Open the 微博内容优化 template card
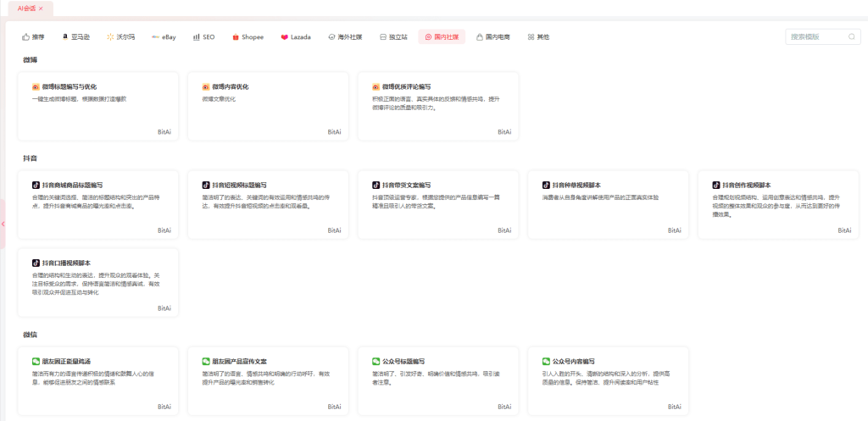868x421 pixels. (267, 106)
